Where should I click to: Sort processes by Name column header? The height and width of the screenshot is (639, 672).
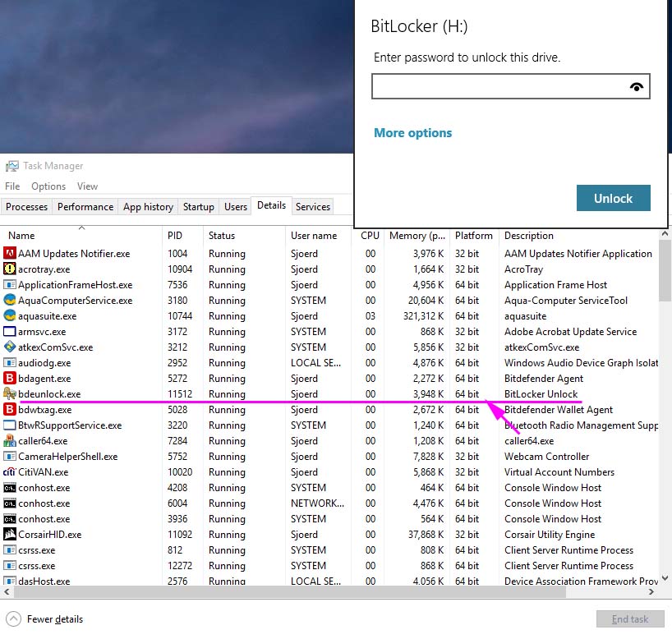[x=21, y=236]
